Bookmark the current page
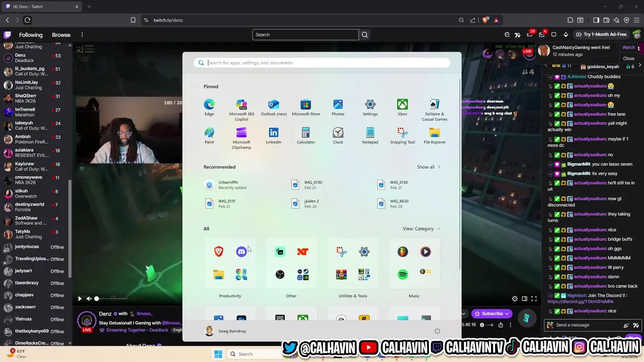The height and width of the screenshot is (362, 644). [x=133, y=20]
